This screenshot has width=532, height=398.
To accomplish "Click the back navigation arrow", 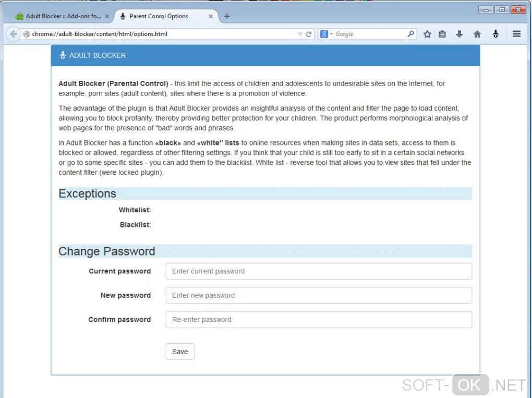I will [x=14, y=34].
